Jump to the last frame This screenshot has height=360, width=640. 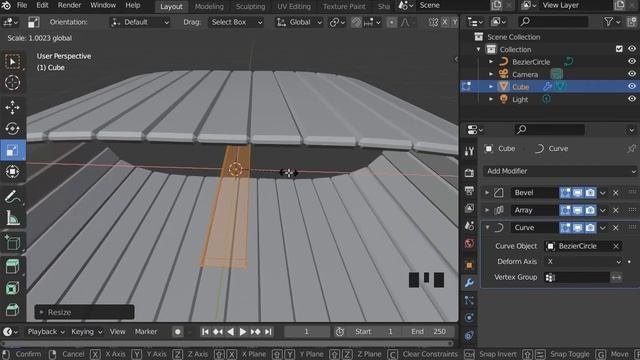pyautogui.click(x=268, y=332)
